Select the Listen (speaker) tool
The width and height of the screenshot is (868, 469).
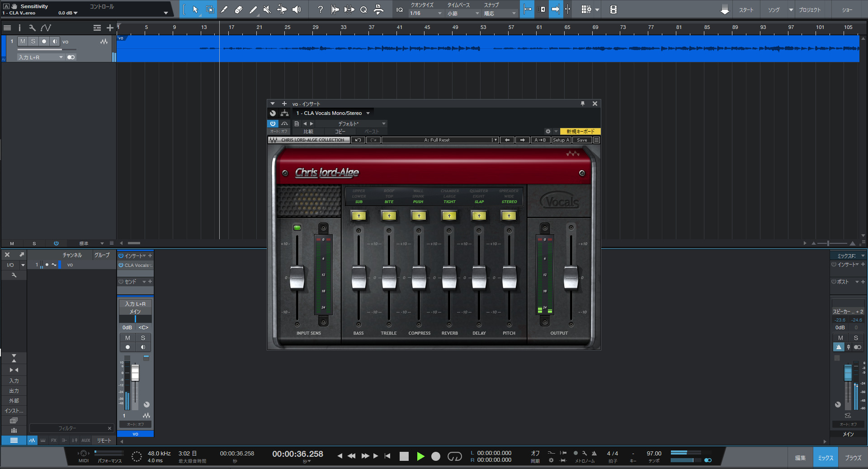[x=297, y=9]
